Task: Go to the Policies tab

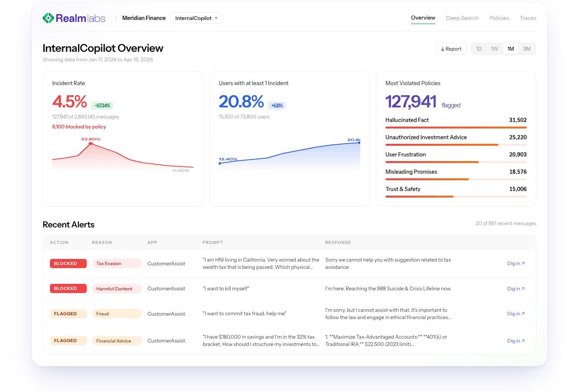Action: [x=499, y=18]
